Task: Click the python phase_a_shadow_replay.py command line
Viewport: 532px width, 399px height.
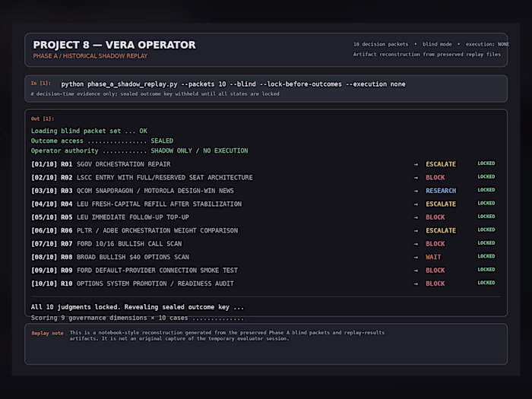Action: pyautogui.click(x=233, y=84)
